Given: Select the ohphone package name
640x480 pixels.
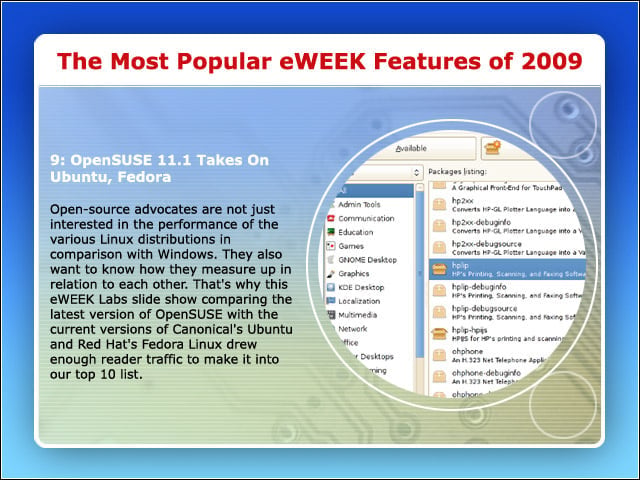Looking at the screenshot, I should [467, 351].
